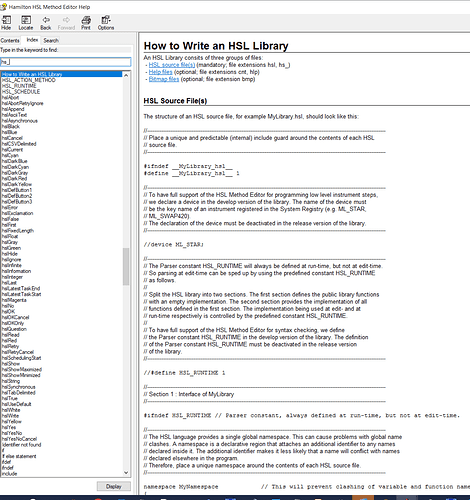Choose hslAbortRetryIgnore index entry
This screenshot has height=500, width=470.
click(22, 103)
